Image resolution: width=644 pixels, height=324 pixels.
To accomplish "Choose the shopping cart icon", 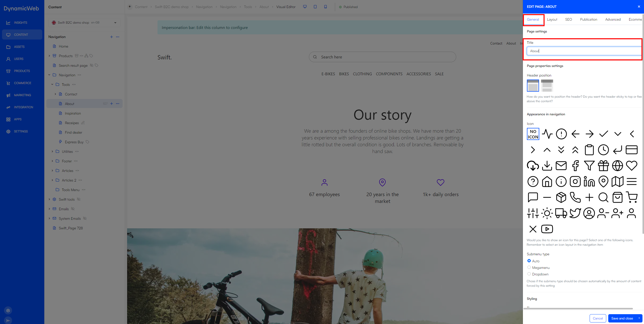I will tap(631, 197).
